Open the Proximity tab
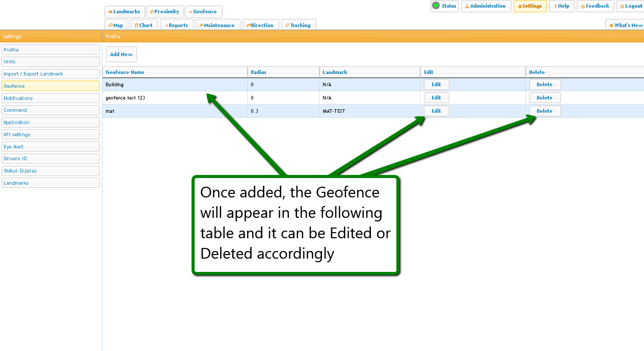Viewport: 644px width, 351px height. point(165,12)
